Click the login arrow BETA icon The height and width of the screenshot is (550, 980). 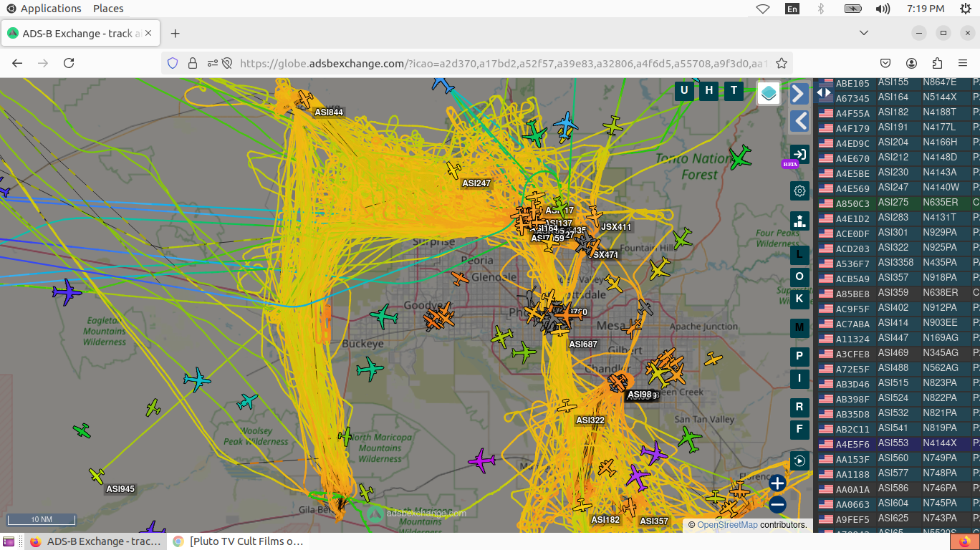799,153
